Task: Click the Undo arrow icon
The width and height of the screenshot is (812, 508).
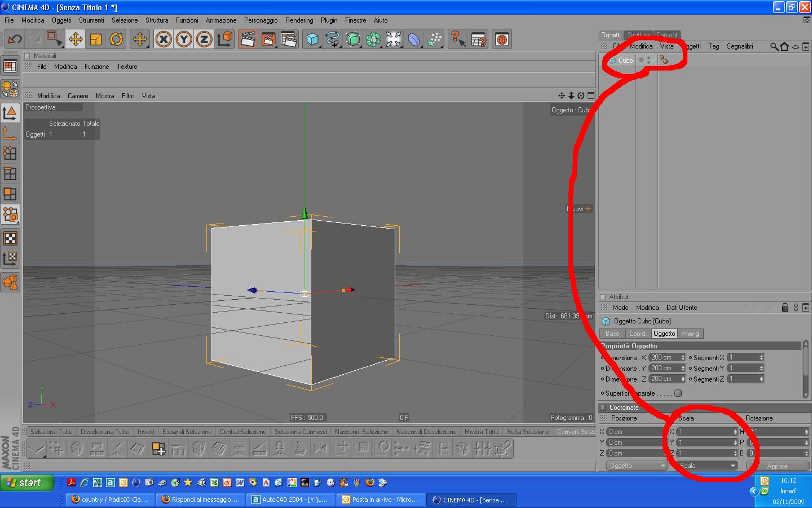Action: coord(15,39)
